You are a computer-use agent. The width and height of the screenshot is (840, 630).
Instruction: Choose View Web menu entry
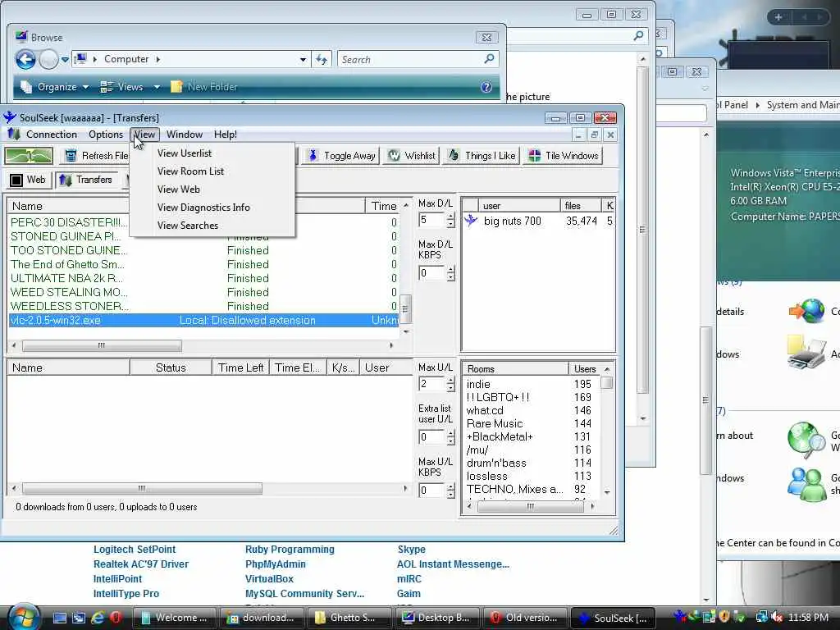point(178,189)
